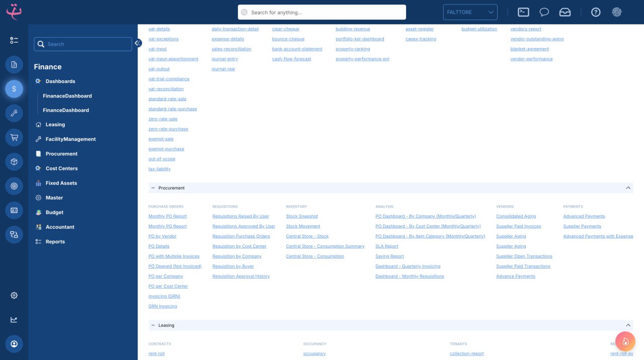Click the dollar Finance icon in left rail
The height and width of the screenshot is (360, 644).
click(x=14, y=89)
